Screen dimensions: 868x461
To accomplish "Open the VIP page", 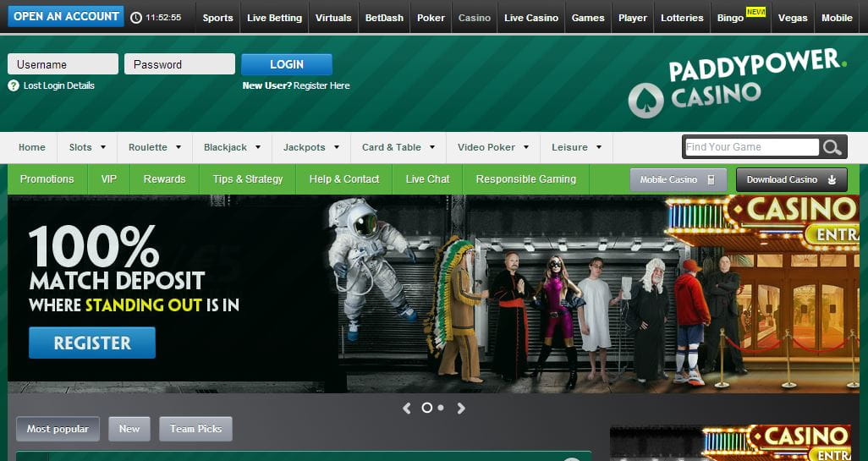I will pos(109,179).
